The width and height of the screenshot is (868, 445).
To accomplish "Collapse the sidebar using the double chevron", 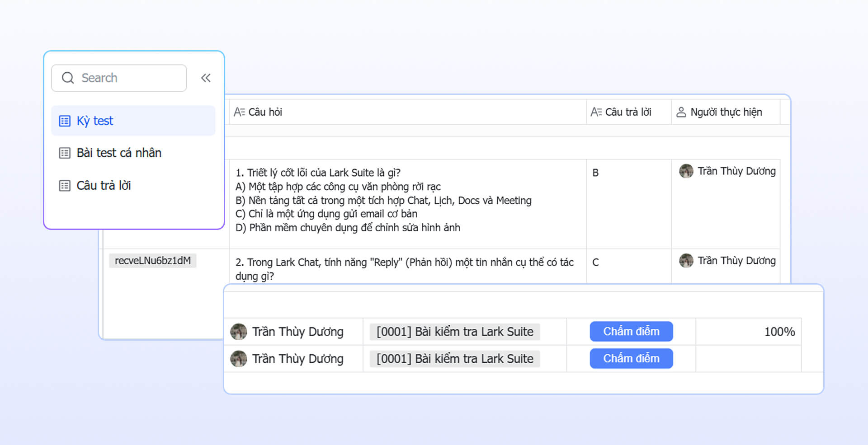I will pos(206,77).
